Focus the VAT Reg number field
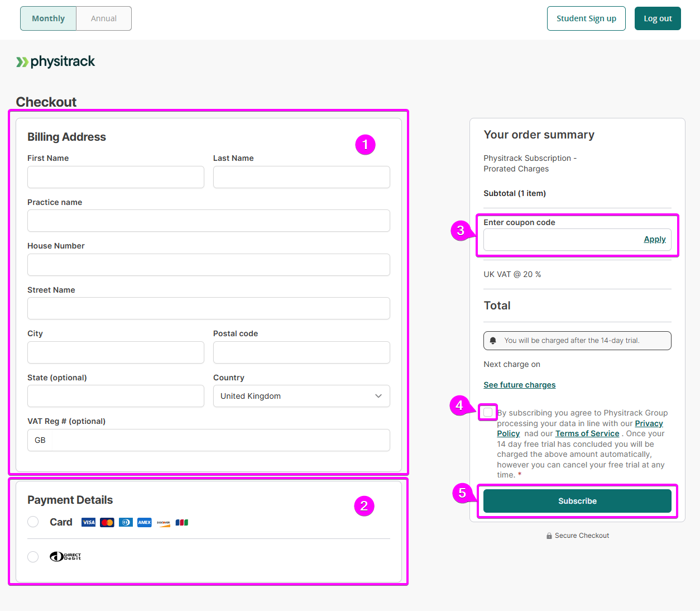Screen dimensions: 700x611 (x=209, y=440)
